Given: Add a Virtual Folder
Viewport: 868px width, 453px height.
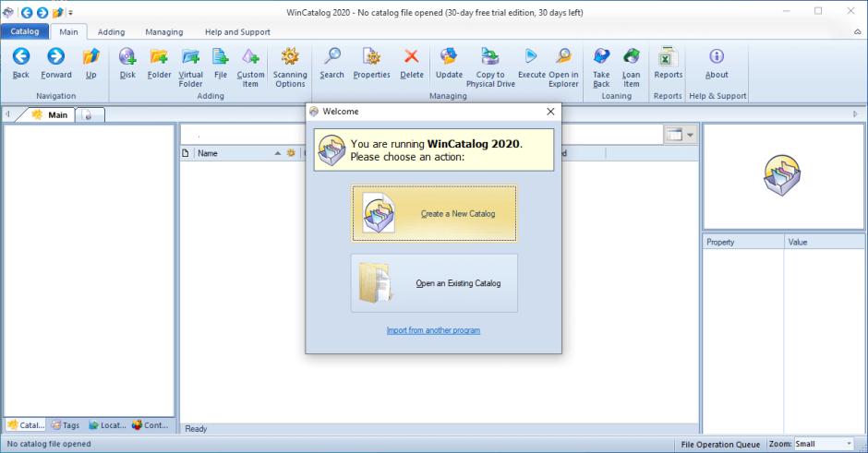Looking at the screenshot, I should pyautogui.click(x=190, y=67).
